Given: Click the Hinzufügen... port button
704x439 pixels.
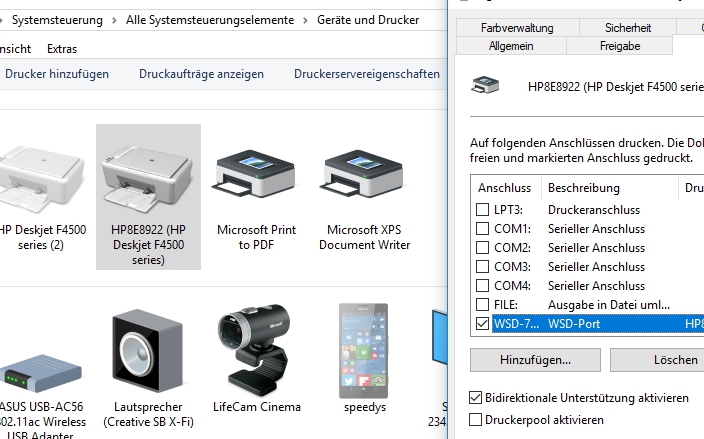Looking at the screenshot, I should [x=535, y=360].
